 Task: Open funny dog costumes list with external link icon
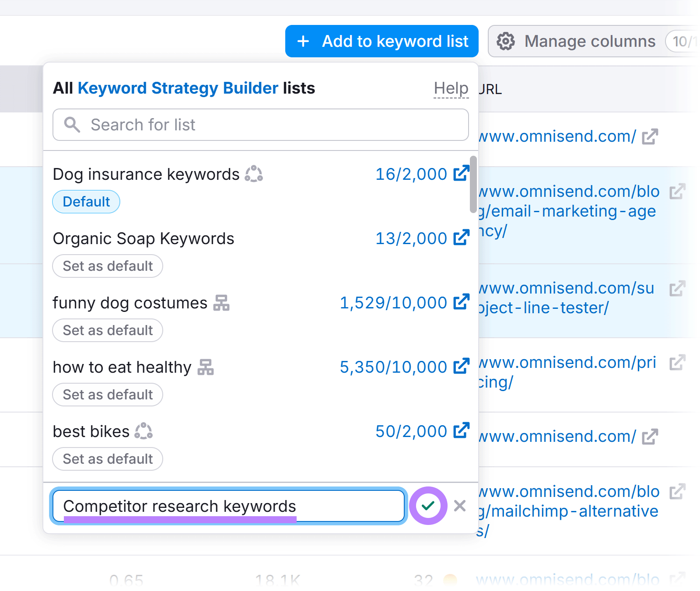click(x=461, y=302)
